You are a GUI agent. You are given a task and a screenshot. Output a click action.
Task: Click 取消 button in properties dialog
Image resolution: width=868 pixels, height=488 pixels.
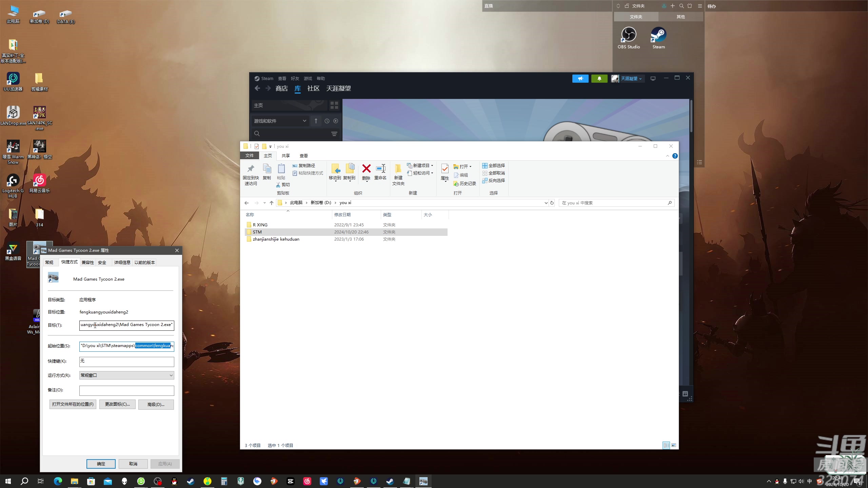(x=133, y=464)
